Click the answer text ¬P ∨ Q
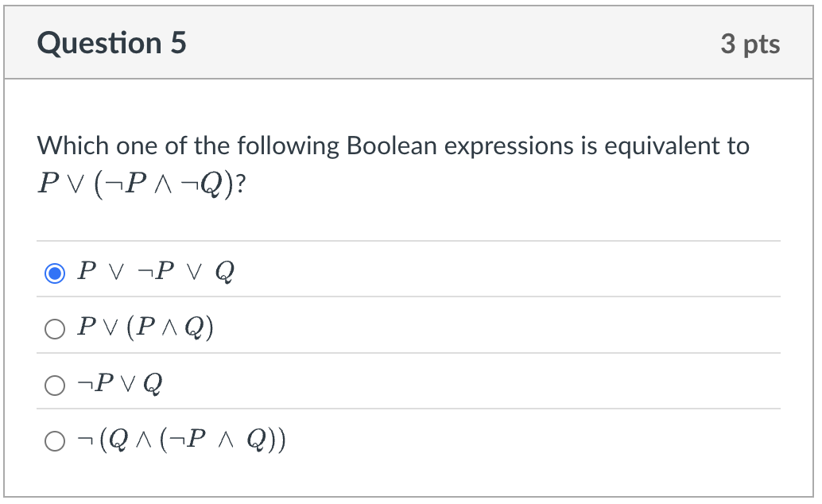 click(119, 384)
